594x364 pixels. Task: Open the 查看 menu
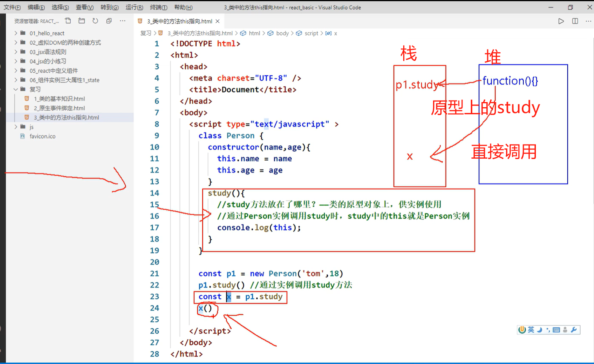tap(85, 7)
